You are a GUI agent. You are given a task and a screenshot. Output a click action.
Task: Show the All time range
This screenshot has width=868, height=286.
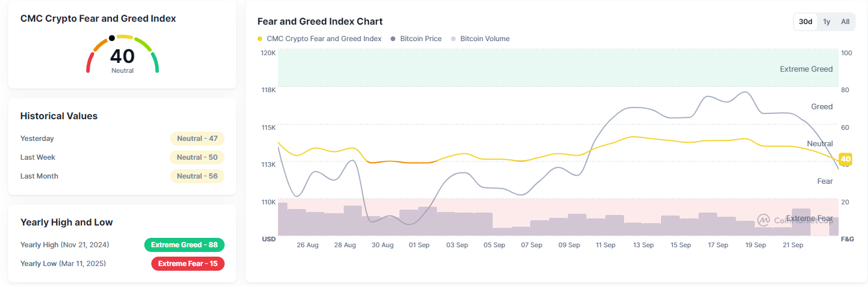coord(845,22)
